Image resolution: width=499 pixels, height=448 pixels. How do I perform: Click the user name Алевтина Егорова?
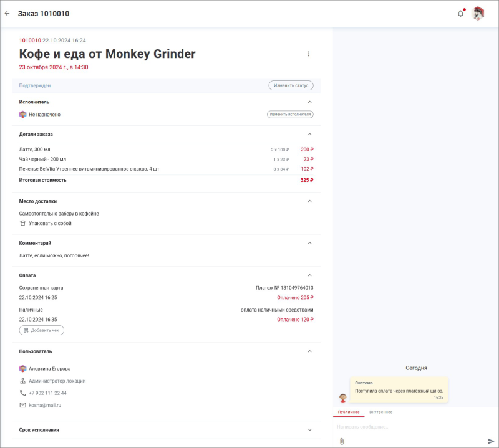click(50, 369)
